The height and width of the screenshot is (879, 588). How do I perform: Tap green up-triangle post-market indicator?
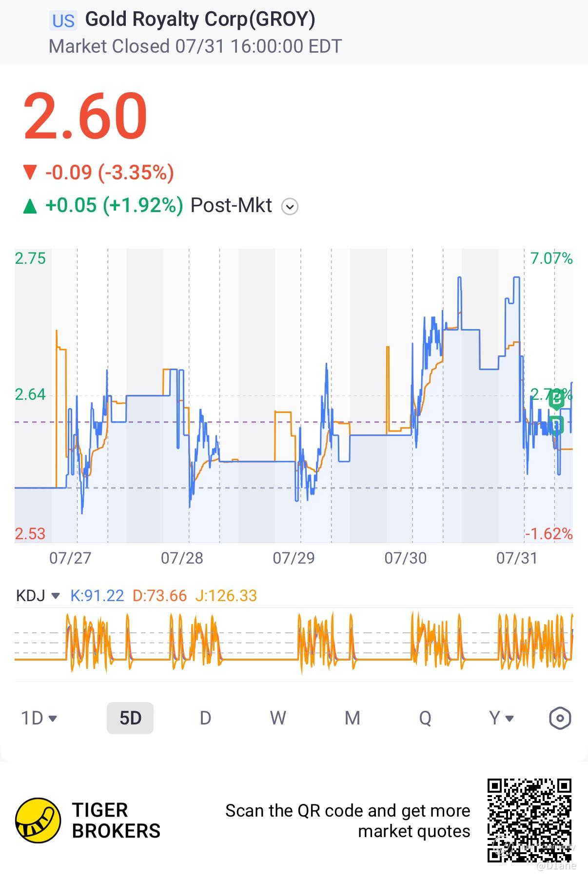30,206
